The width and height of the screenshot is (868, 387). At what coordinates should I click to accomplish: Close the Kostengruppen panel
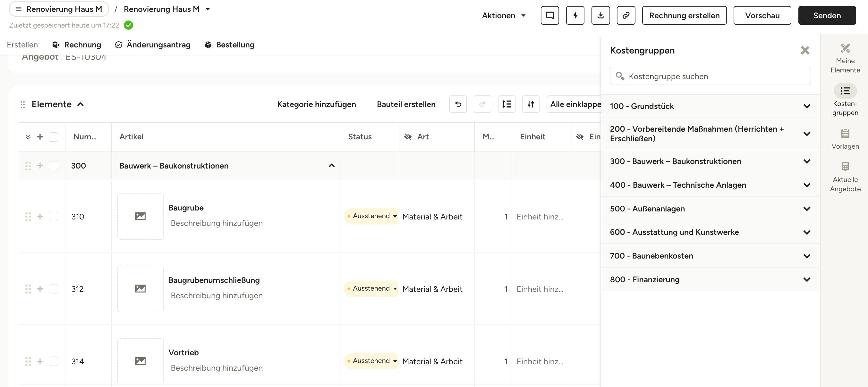point(805,51)
